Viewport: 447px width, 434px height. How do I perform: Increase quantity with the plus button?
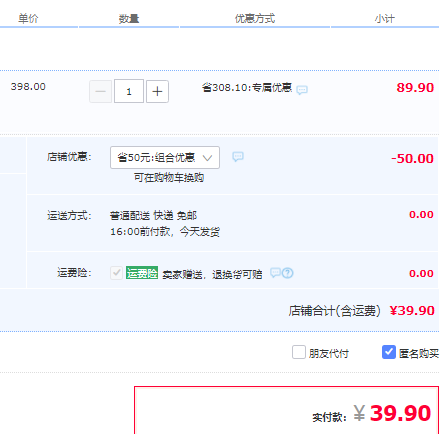pyautogui.click(x=157, y=91)
